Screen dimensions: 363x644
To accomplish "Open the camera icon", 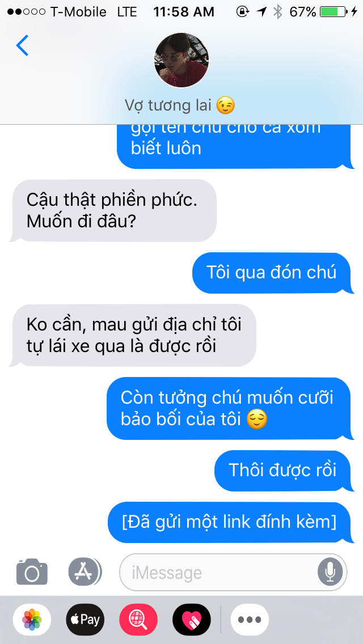I will (x=32, y=571).
